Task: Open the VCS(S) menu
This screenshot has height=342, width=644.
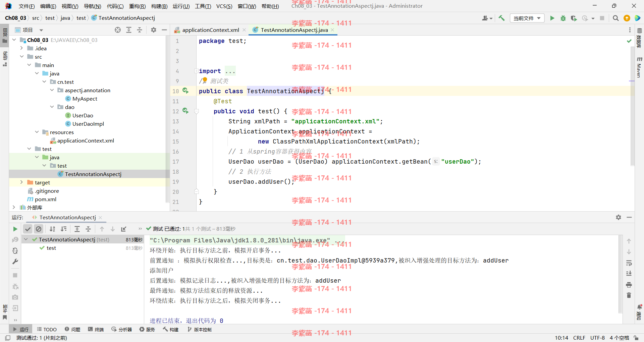Action: pyautogui.click(x=224, y=6)
